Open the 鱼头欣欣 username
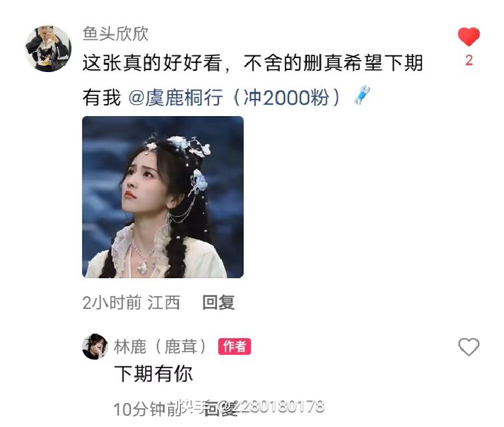 pyautogui.click(x=115, y=34)
